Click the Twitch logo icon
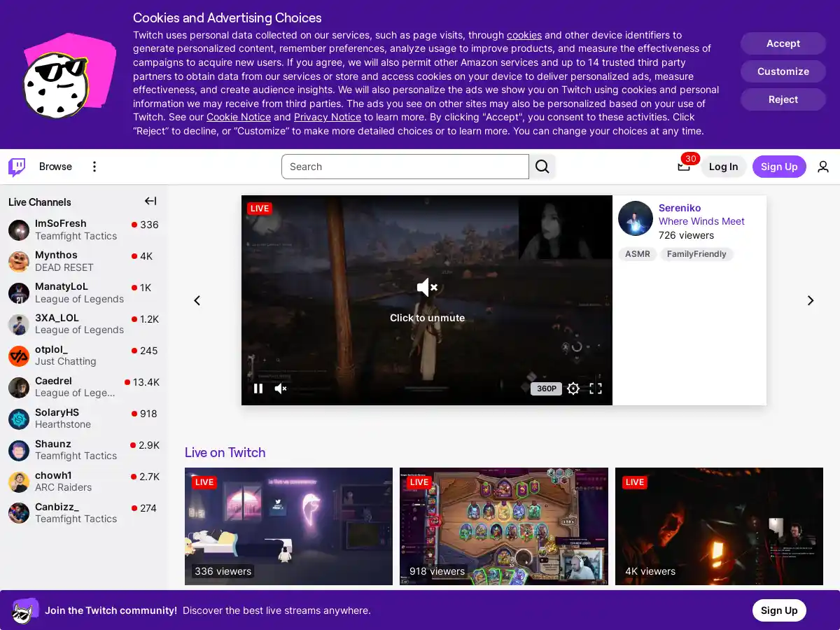840x630 pixels. [15, 167]
